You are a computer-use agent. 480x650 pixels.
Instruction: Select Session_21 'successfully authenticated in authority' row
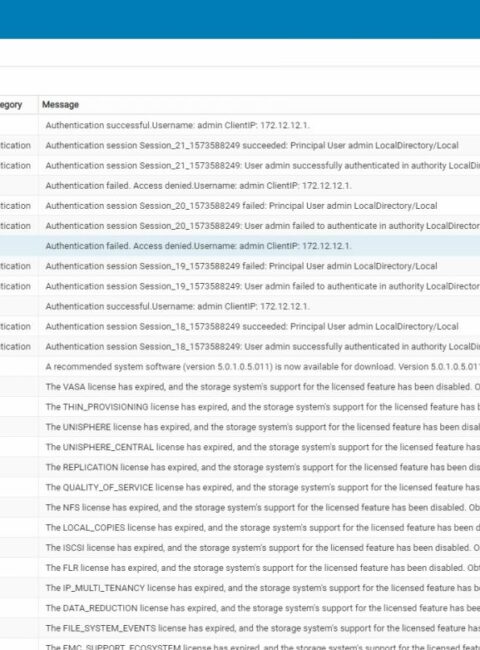[240, 165]
